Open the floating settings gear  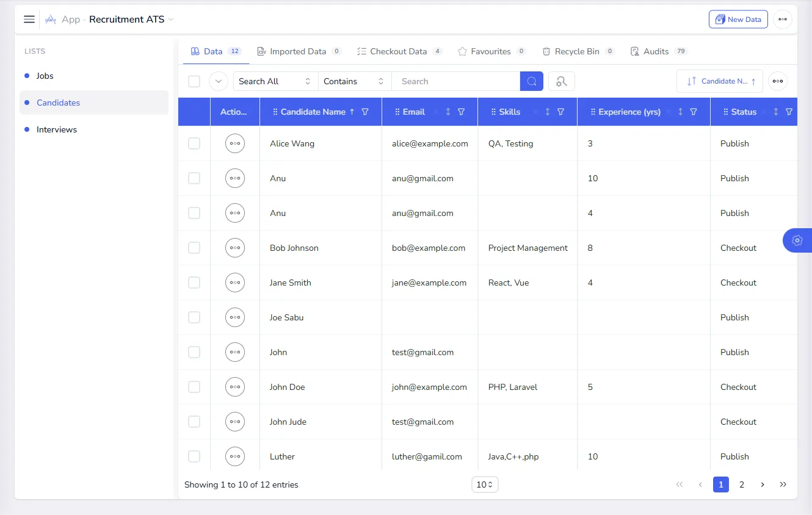coord(797,240)
